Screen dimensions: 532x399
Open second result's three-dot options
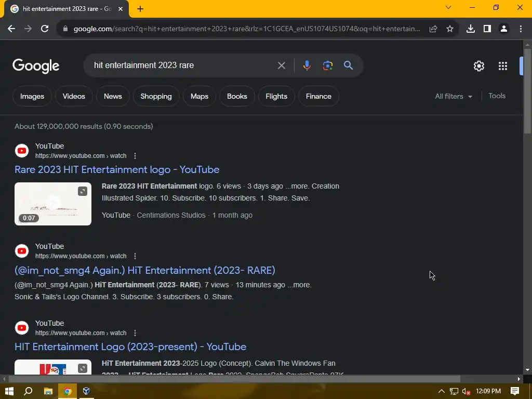coord(135,256)
